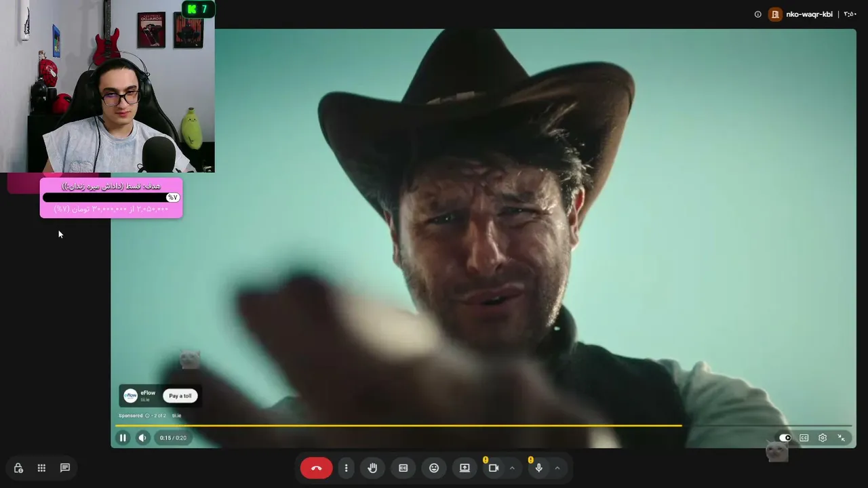Screen dimensions: 868x488
Task: Start presenting your screen
Action: 465,468
